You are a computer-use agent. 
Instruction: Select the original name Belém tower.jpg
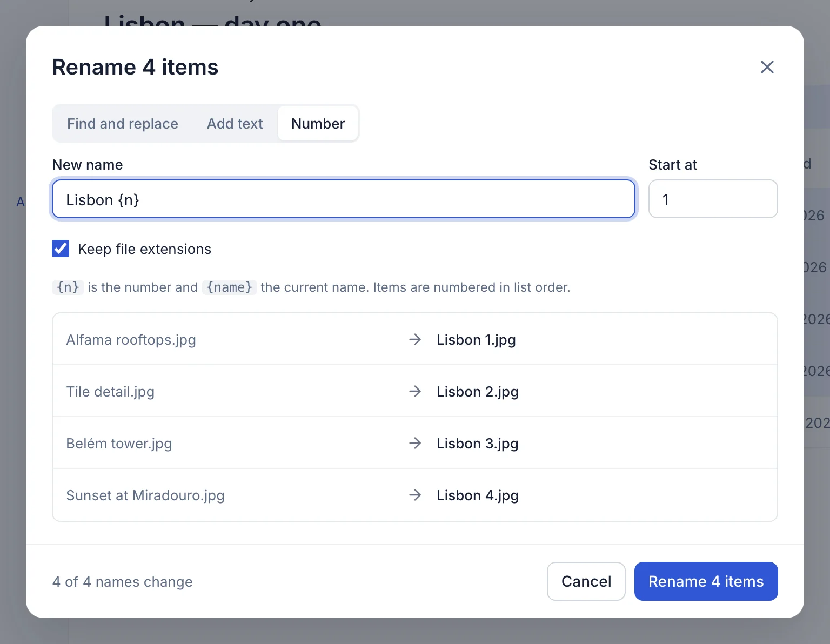[119, 444]
